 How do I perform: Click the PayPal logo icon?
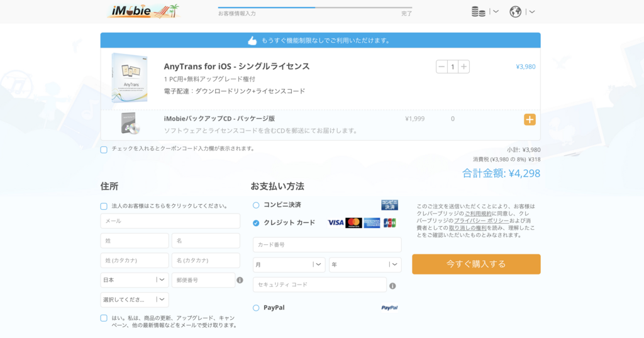[x=389, y=308]
